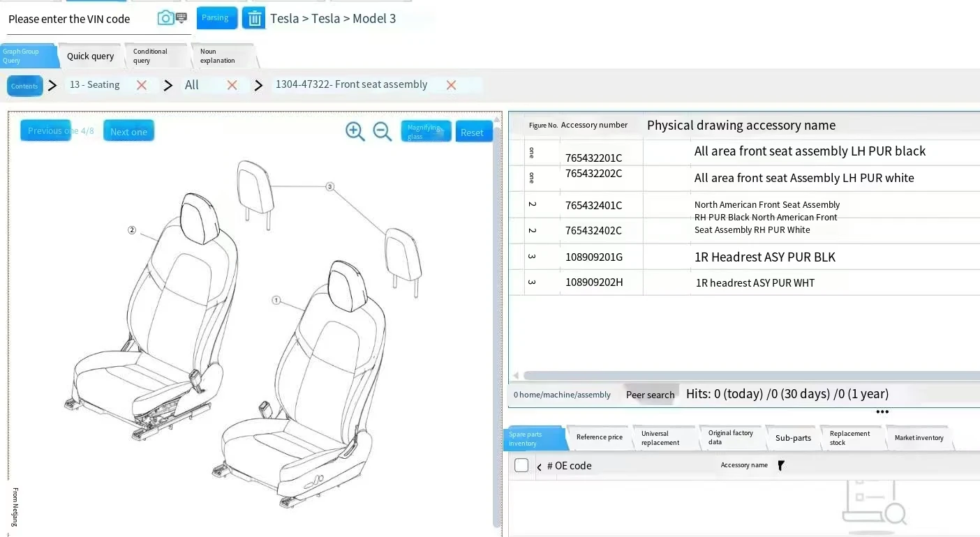Switch to the Market inventory tab
The width and height of the screenshot is (980, 537).
click(919, 438)
